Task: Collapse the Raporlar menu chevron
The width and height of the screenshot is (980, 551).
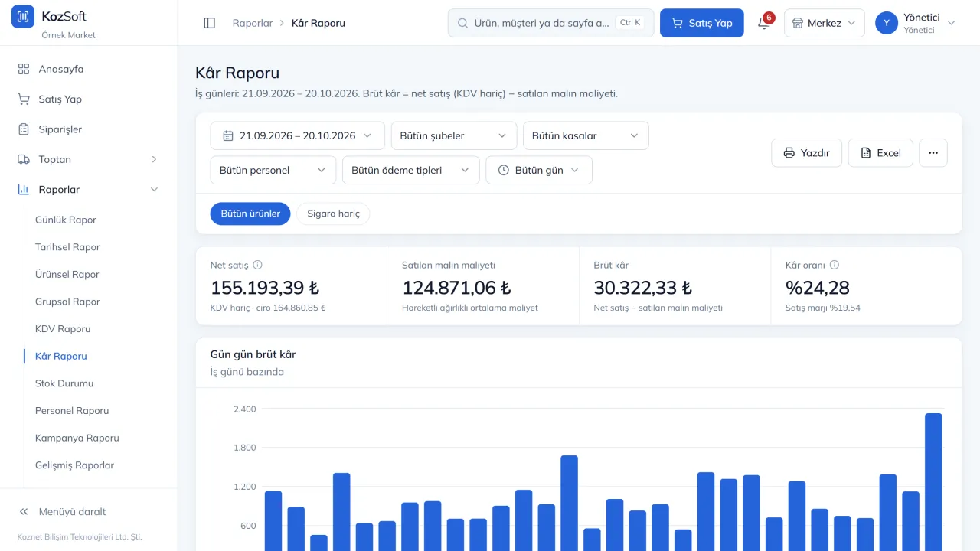Action: (154, 190)
